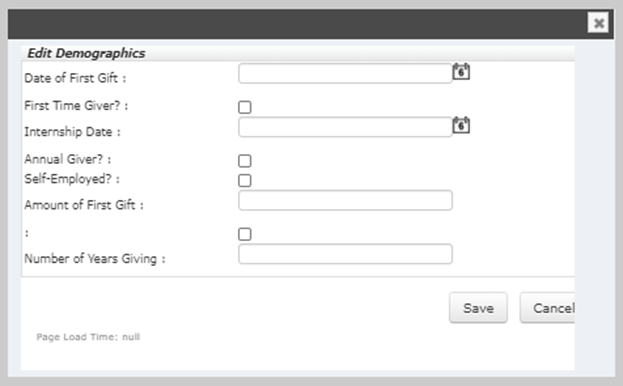Viewport: 623px width, 386px height.
Task: Check the First Time Giver? checkbox
Action: tap(245, 107)
